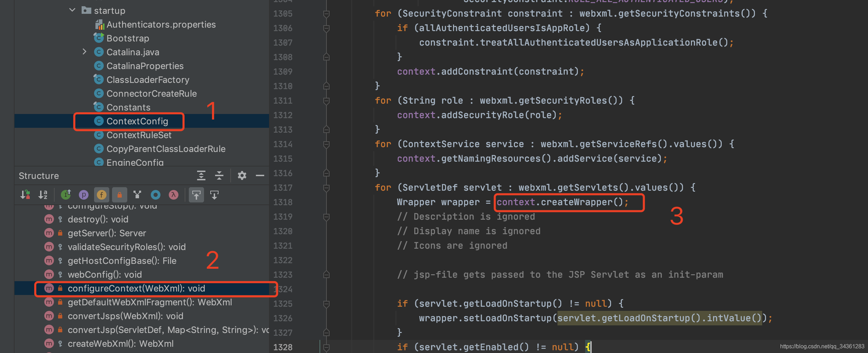This screenshot has width=868, height=353.
Task: Click the ConnectorCreateRule class icon
Action: tap(99, 93)
